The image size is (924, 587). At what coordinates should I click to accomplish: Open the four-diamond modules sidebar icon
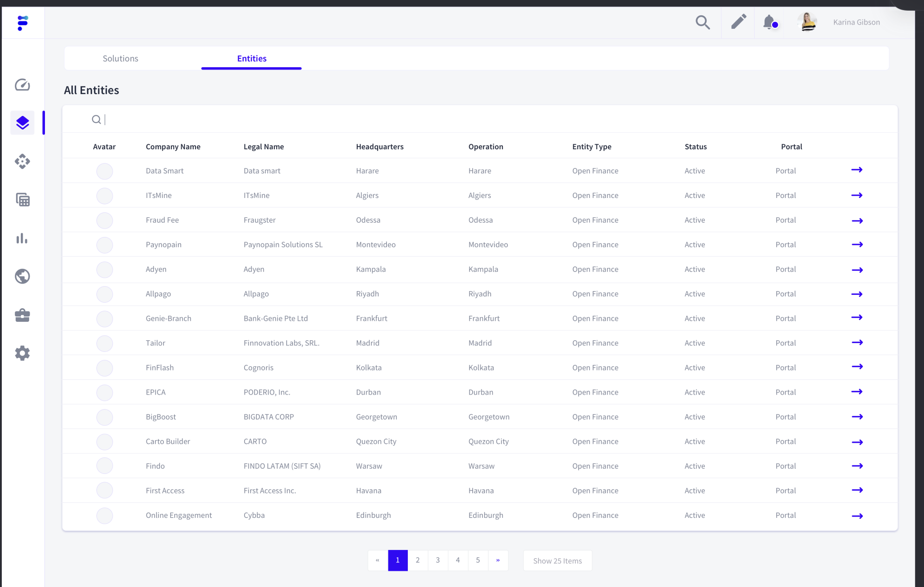tap(22, 161)
